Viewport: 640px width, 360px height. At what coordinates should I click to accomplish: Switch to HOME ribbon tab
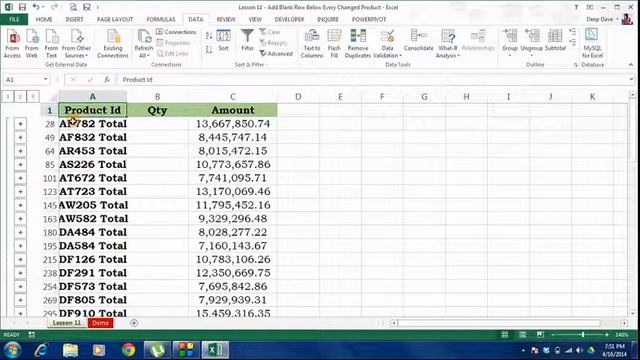pyautogui.click(x=44, y=19)
